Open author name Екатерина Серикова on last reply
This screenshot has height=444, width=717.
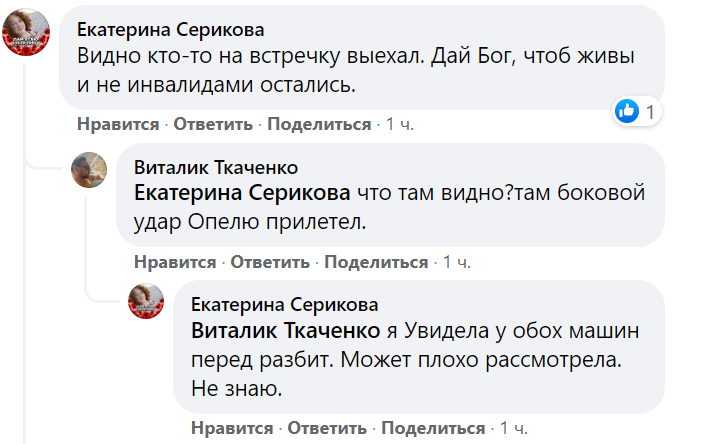(285, 304)
